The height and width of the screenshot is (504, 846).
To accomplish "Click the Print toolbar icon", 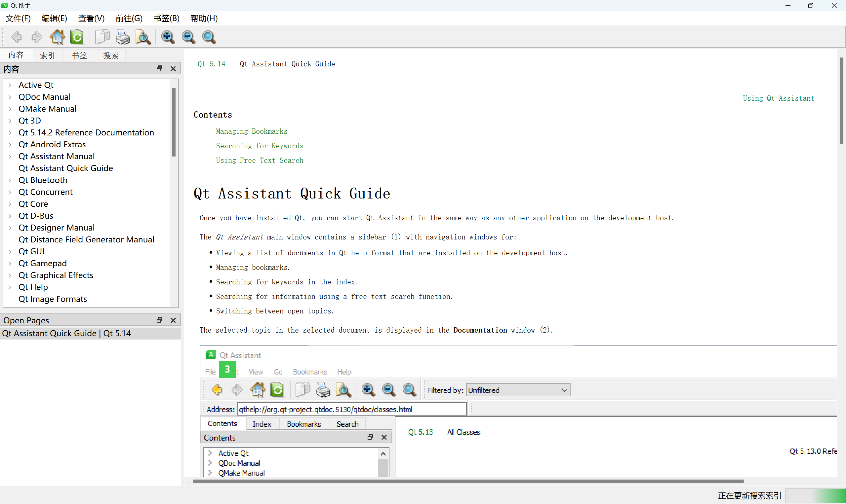I will coord(122,37).
